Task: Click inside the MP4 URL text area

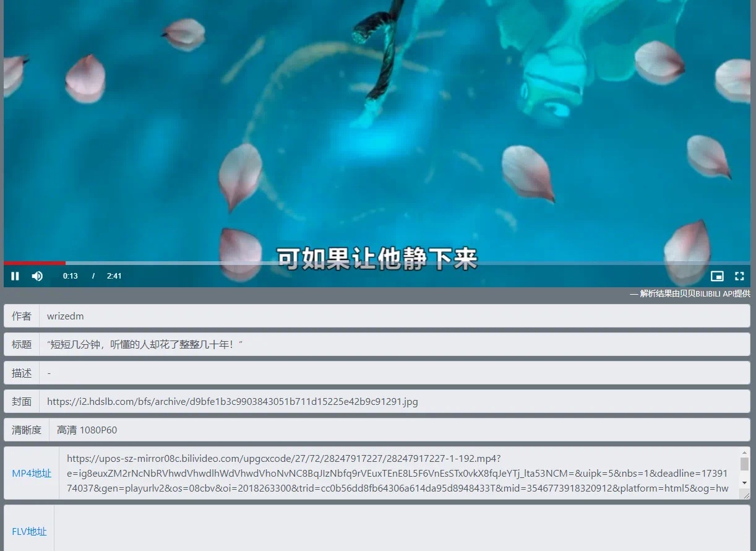Action: pyautogui.click(x=399, y=473)
